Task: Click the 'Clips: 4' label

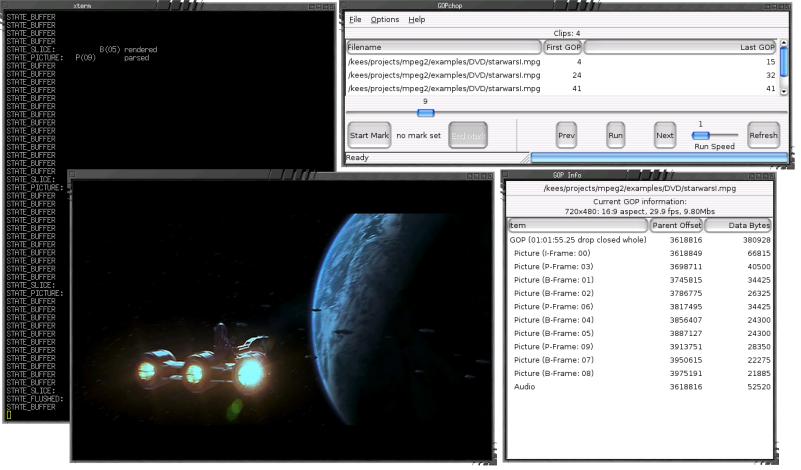Action: pos(567,33)
